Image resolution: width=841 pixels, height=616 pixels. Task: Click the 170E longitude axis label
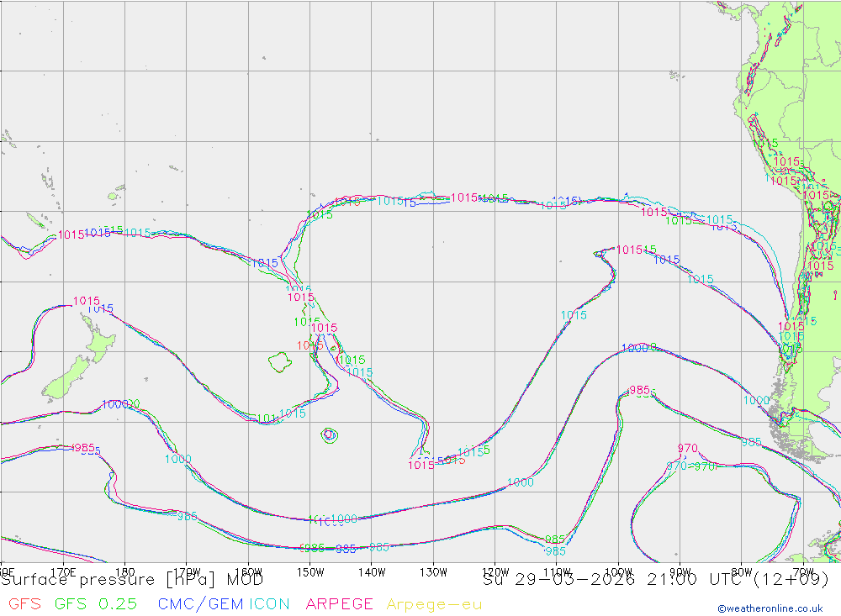click(x=63, y=572)
